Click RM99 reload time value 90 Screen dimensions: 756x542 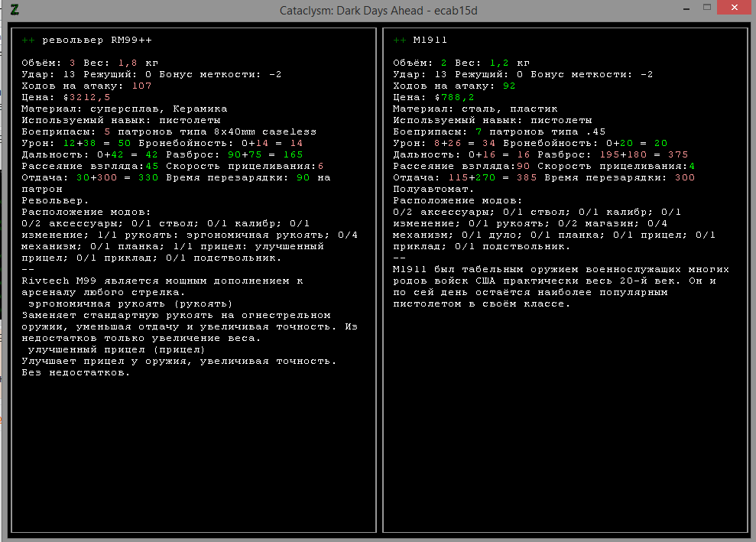(303, 178)
